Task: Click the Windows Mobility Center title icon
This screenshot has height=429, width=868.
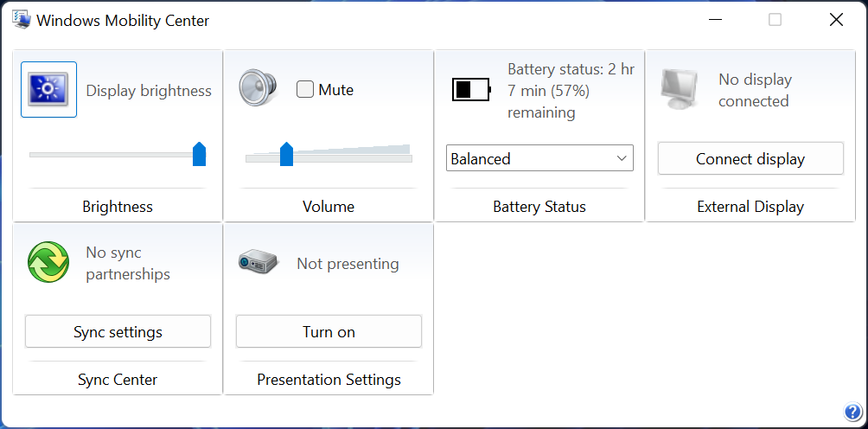Action: coord(21,19)
